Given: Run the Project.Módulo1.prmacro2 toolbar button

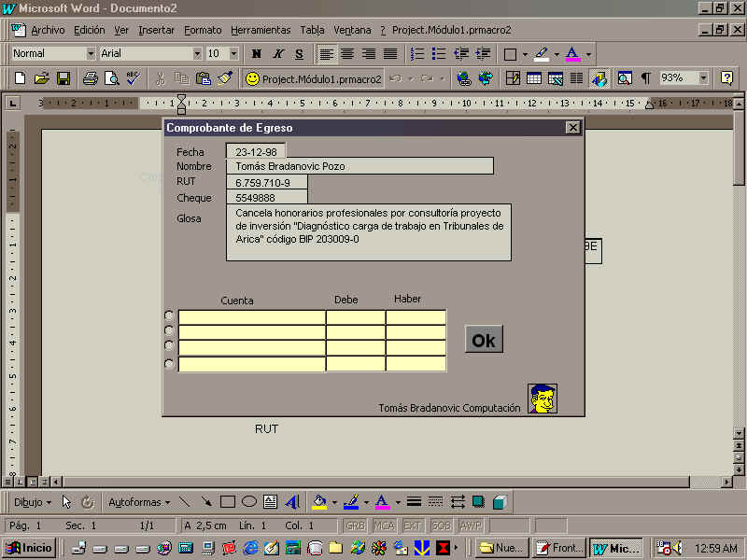Looking at the screenshot, I should 313,78.
